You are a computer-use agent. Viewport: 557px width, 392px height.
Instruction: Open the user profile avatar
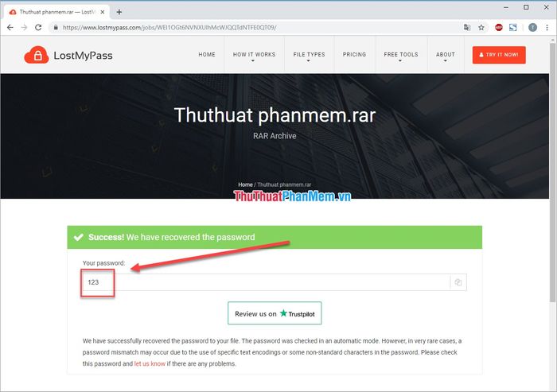click(532, 27)
